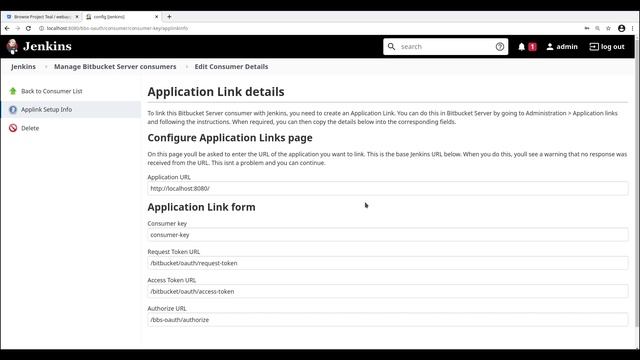This screenshot has height=360, width=640.
Task: Open a new browser tab
Action: [169, 17]
